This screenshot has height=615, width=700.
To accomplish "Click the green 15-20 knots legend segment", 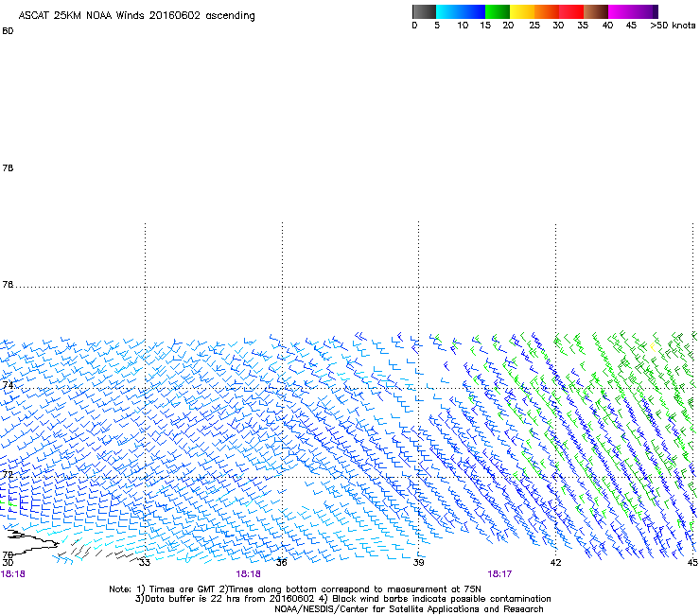I will (x=498, y=11).
